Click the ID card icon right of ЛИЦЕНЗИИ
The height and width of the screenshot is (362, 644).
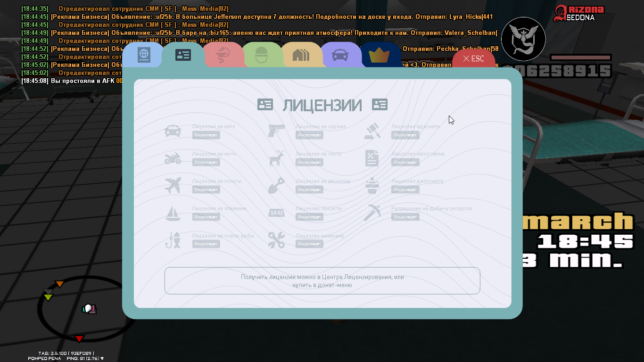click(x=380, y=105)
